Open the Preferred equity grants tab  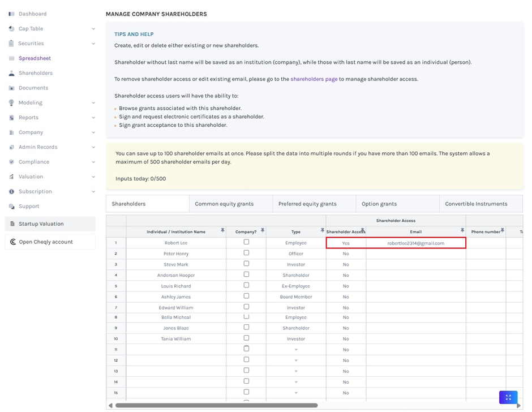click(x=307, y=204)
